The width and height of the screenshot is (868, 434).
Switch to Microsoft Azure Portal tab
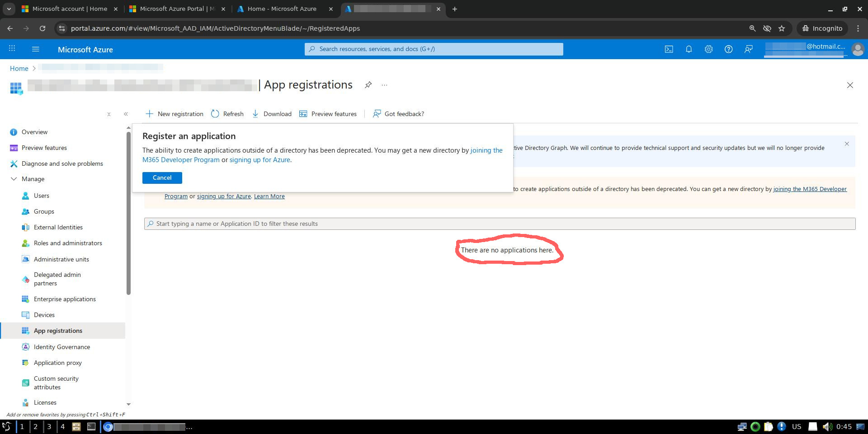click(x=177, y=9)
